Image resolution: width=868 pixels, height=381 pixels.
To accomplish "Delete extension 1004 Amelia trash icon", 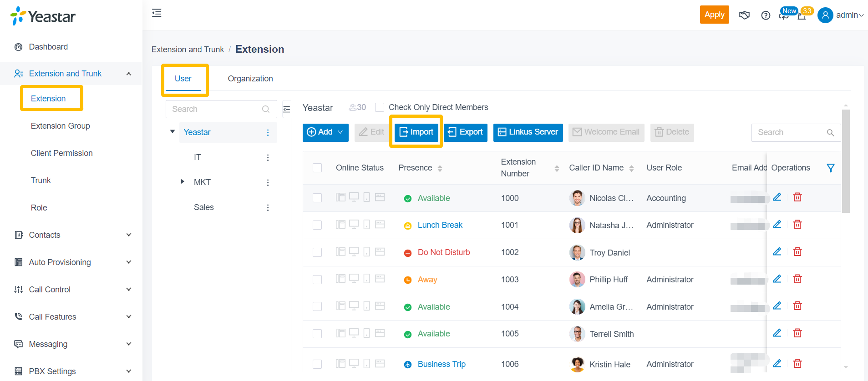I will pos(797,306).
